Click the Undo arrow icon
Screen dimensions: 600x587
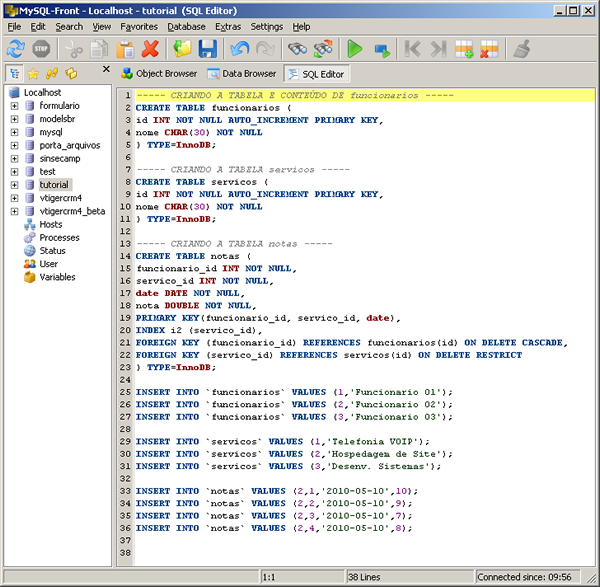pyautogui.click(x=240, y=49)
